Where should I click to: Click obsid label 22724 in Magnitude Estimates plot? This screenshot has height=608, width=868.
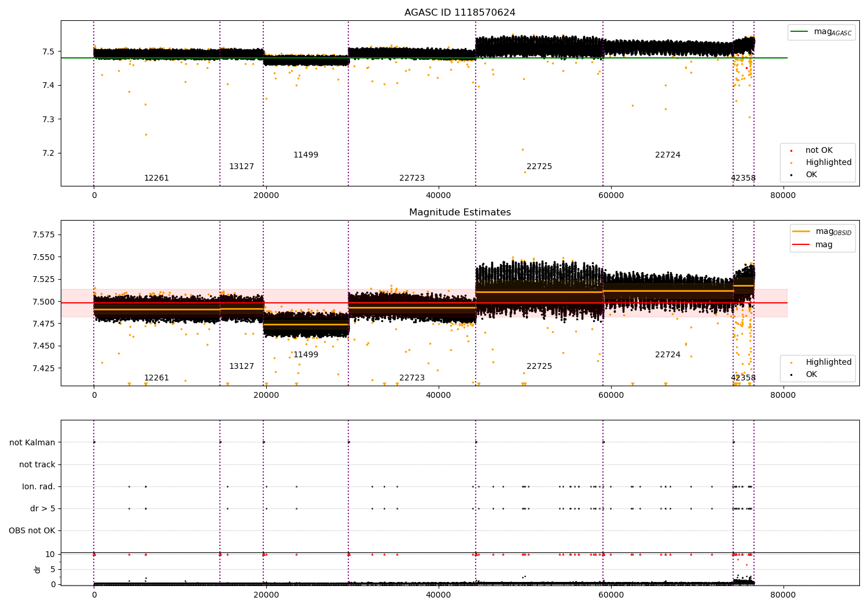click(668, 355)
